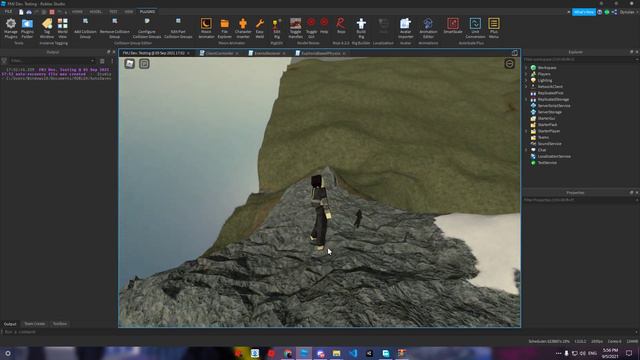Open the SmartScale plugin

[453, 25]
